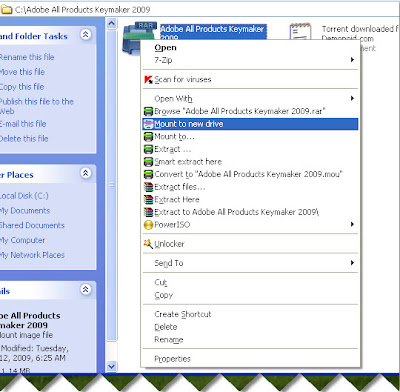Click WinRAR icon beside Extract to Adobe folder
Viewport: 400px width, 392px height.
point(148,212)
